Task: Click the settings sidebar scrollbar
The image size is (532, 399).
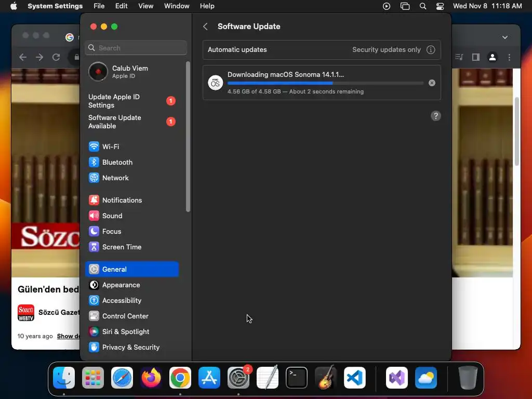Action: click(188, 137)
